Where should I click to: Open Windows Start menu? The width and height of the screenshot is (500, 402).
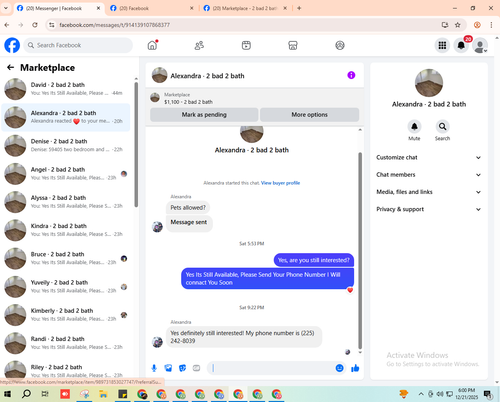[x=7, y=394]
